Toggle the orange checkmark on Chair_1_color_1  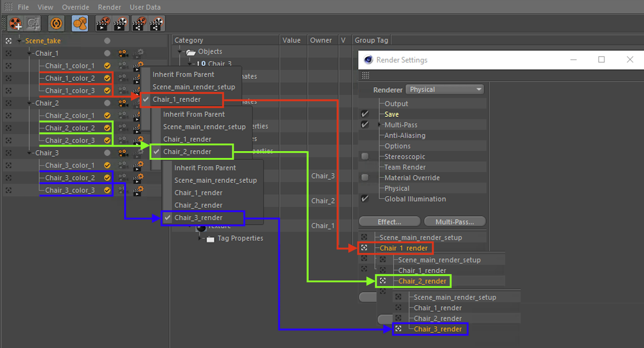tap(107, 66)
